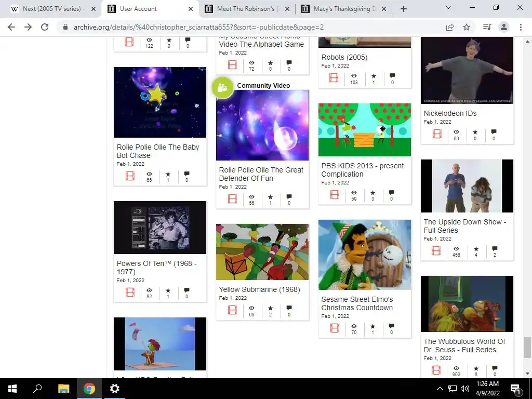Open Rolie Polie Oile Great Defender Of Fun title
Viewport: 532px width, 399px height.
(x=261, y=174)
